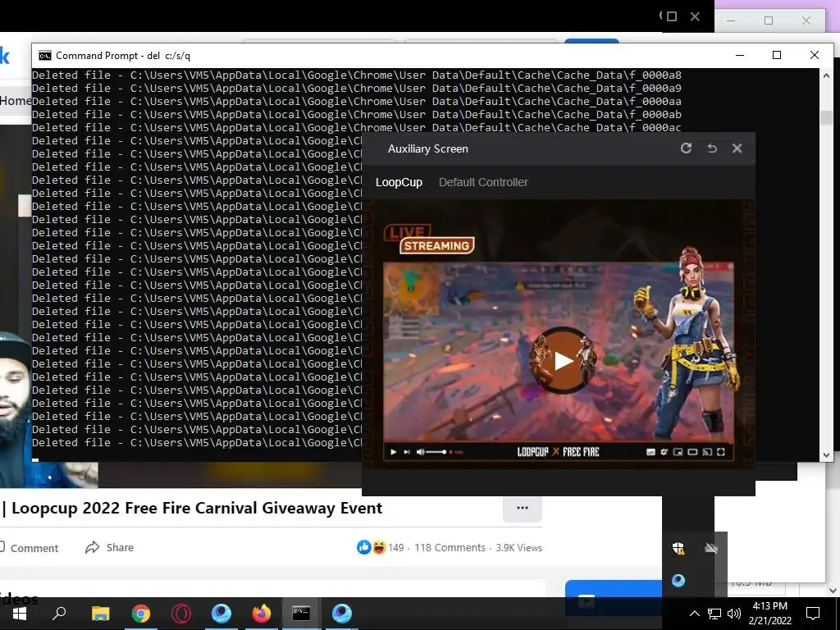This screenshot has width=840, height=630.
Task: Open Firefox from the taskbar
Action: click(262, 614)
